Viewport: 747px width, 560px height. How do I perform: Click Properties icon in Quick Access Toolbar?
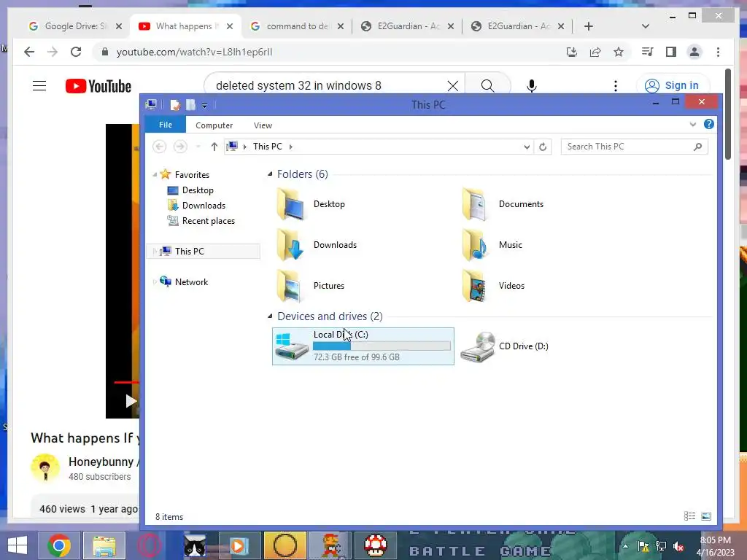pyautogui.click(x=175, y=105)
